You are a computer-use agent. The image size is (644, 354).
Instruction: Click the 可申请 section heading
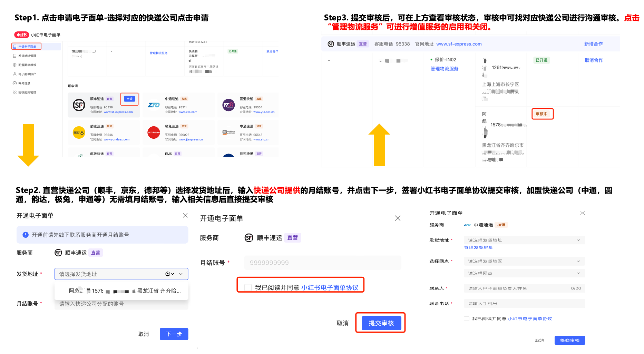73,86
